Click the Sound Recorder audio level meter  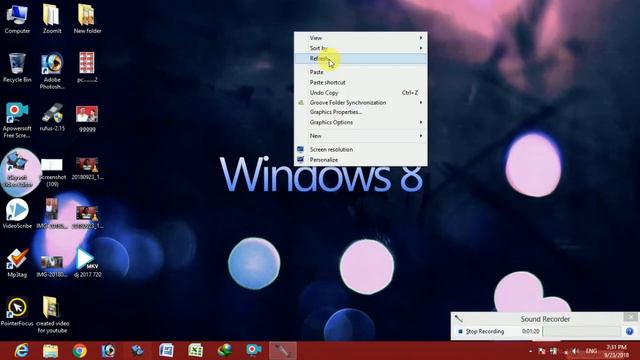click(x=582, y=331)
